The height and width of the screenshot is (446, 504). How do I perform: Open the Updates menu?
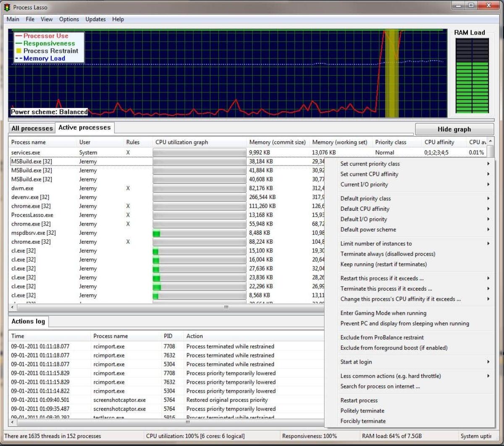pyautogui.click(x=95, y=19)
